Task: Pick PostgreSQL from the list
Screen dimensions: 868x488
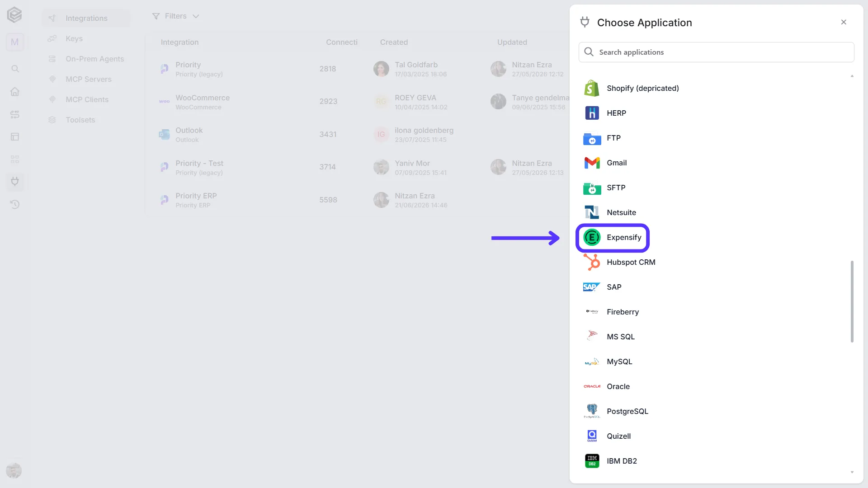Action: point(616,412)
